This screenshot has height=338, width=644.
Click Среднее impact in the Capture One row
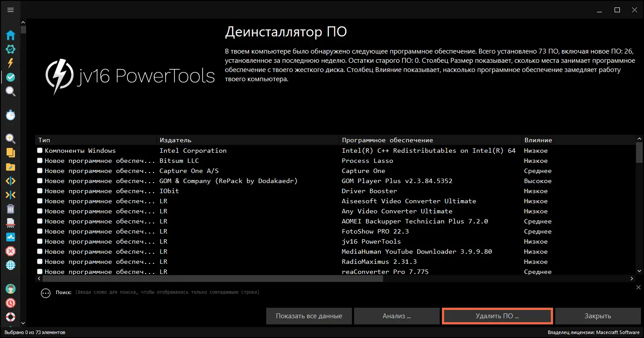[x=538, y=171]
